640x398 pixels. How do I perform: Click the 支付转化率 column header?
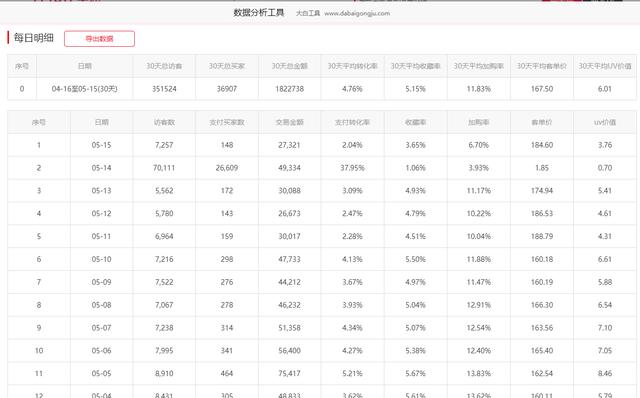[352, 122]
